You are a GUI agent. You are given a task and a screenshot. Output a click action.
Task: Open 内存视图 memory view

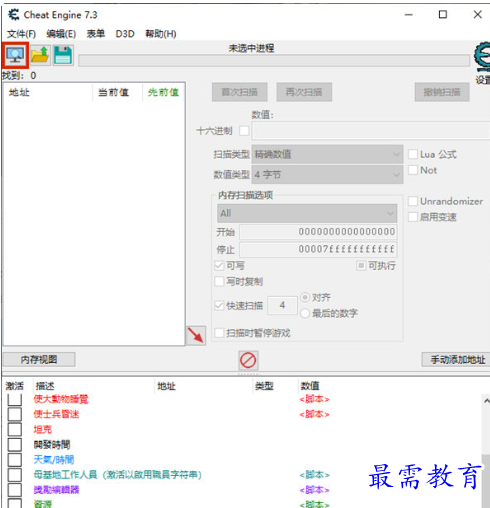[39, 359]
